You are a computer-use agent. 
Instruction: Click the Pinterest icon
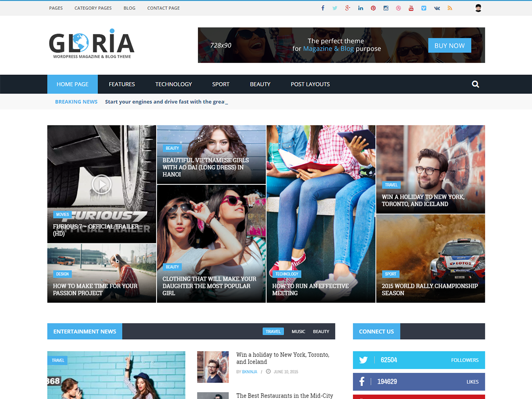point(373,8)
